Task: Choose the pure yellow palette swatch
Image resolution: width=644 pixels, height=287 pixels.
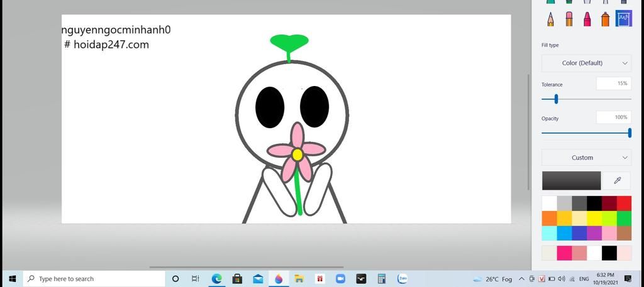Action: (x=594, y=218)
